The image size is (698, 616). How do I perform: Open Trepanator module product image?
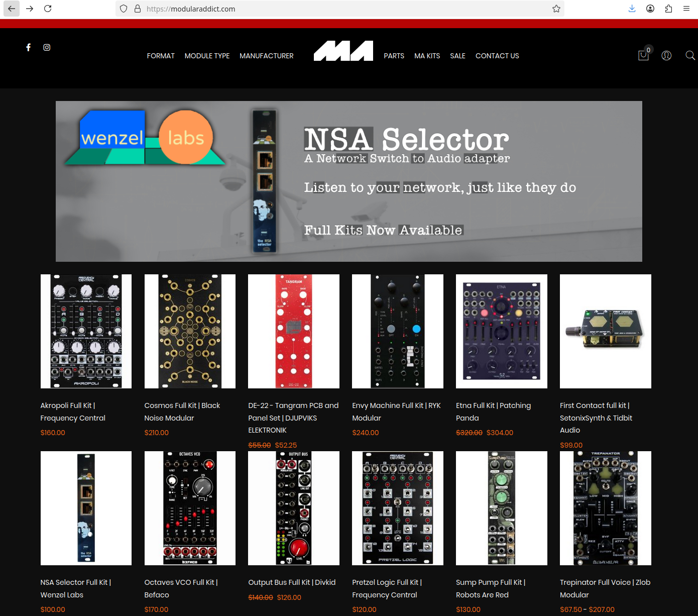(606, 508)
